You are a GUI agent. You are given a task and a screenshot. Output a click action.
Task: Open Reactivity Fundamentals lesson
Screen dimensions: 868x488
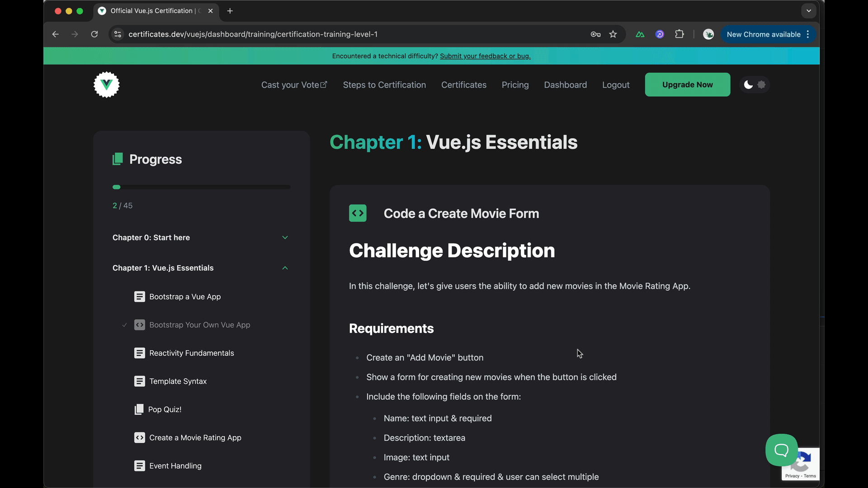pyautogui.click(x=192, y=353)
